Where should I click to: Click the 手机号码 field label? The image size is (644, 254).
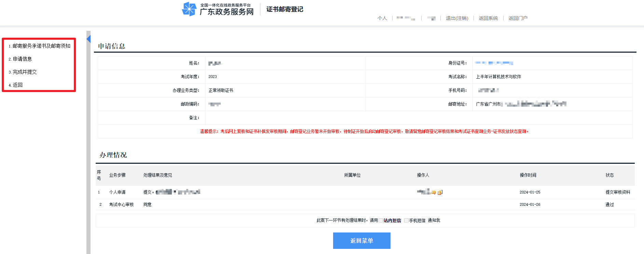(x=457, y=90)
